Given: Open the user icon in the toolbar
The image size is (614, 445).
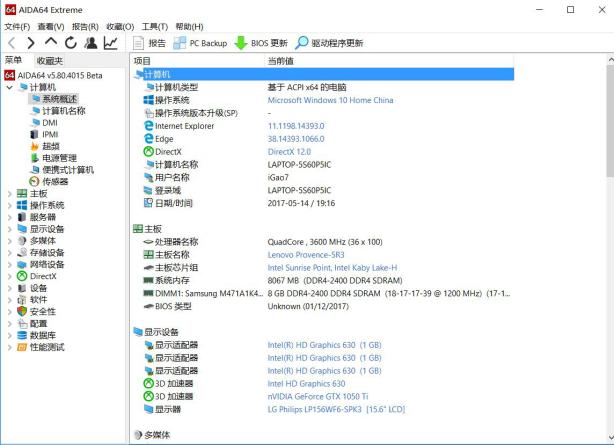Looking at the screenshot, I should [91, 42].
